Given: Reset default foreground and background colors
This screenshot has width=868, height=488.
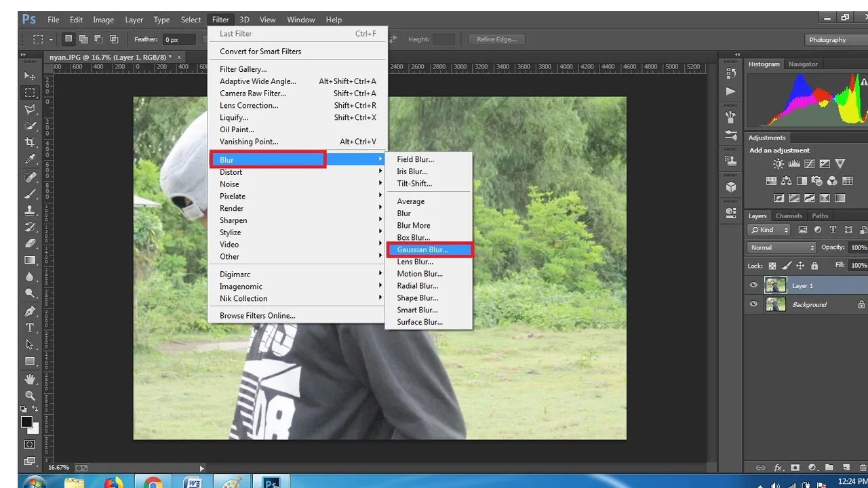Looking at the screenshot, I should coord(24,409).
